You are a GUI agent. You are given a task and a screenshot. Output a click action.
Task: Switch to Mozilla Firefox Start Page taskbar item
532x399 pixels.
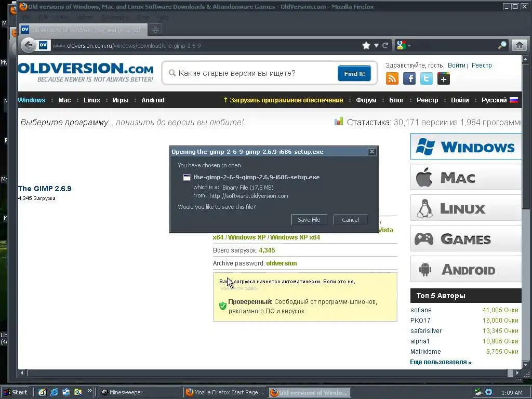225,392
